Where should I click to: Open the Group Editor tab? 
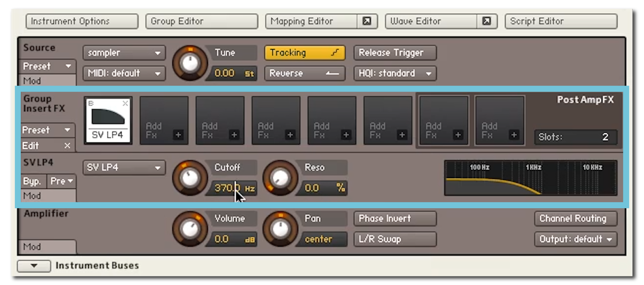tap(202, 21)
